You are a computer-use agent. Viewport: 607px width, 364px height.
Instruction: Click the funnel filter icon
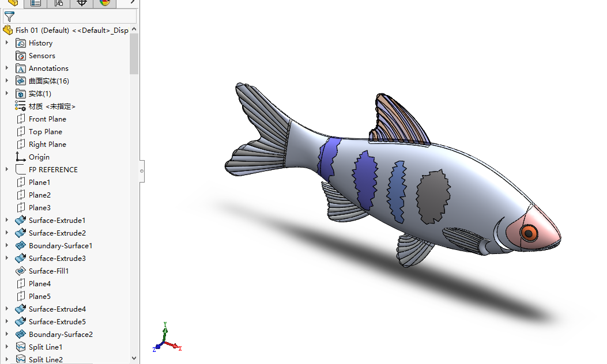(x=9, y=17)
